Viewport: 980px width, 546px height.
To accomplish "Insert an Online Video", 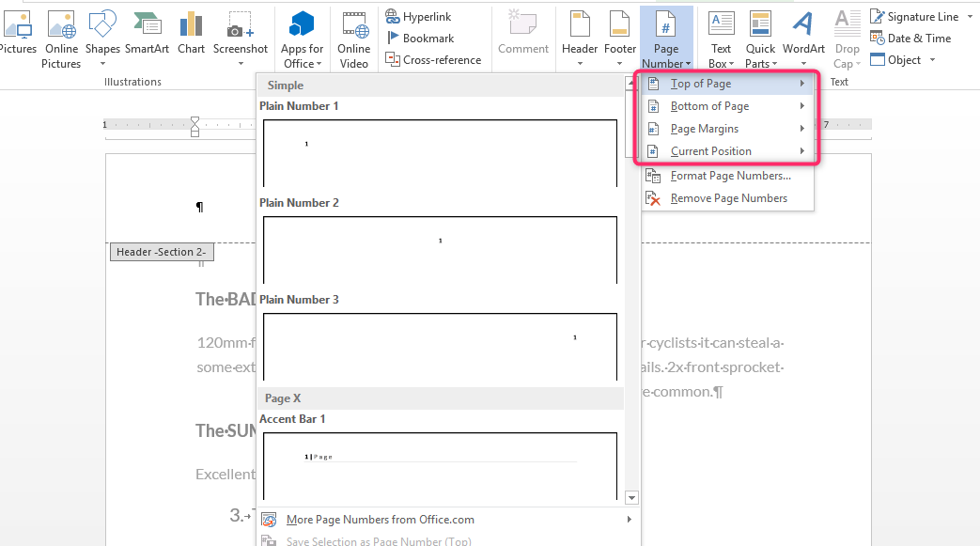I will 353,40.
